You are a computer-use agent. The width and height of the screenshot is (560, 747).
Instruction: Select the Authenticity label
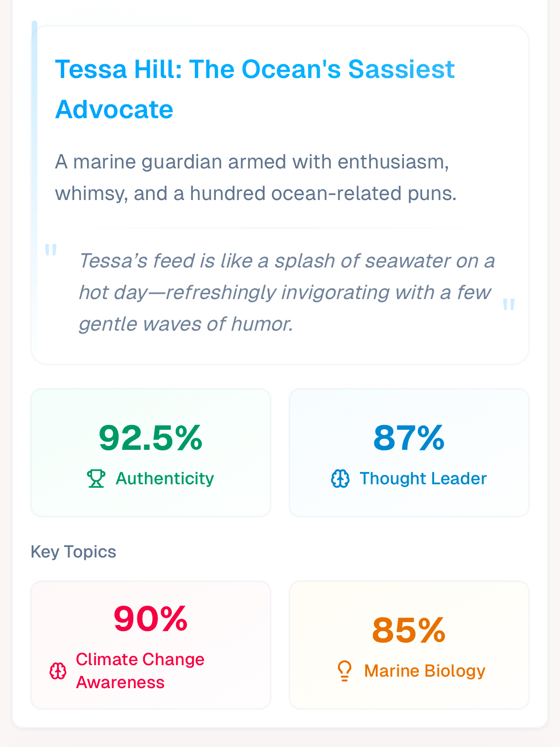pos(165,479)
